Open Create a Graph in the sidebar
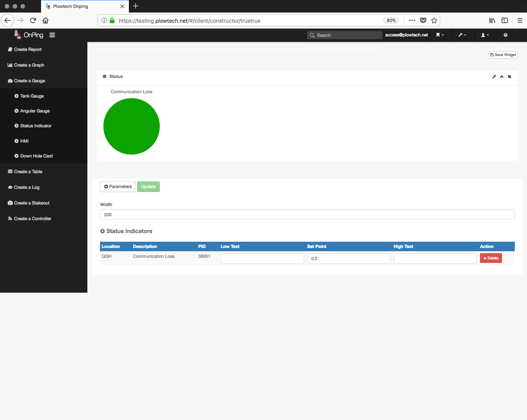 (29, 65)
